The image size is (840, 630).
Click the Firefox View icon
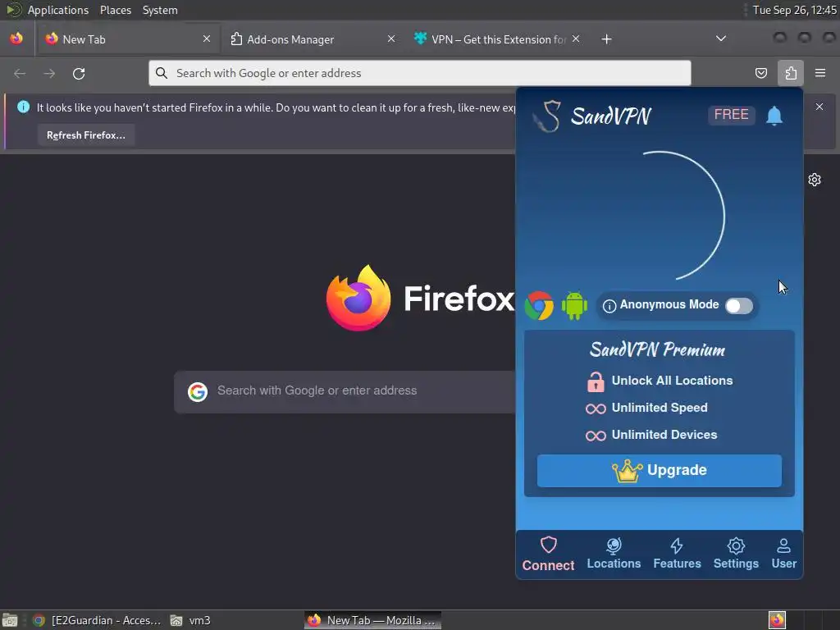(x=16, y=39)
